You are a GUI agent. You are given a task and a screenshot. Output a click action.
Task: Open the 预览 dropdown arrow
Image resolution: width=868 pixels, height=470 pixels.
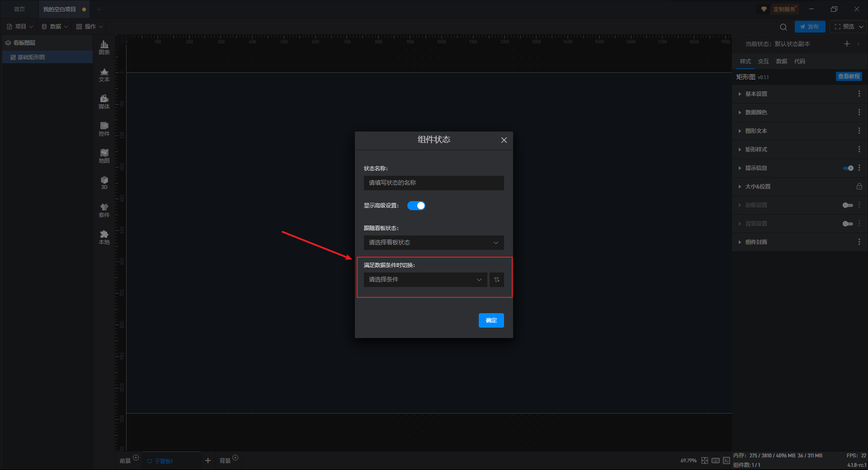point(861,27)
